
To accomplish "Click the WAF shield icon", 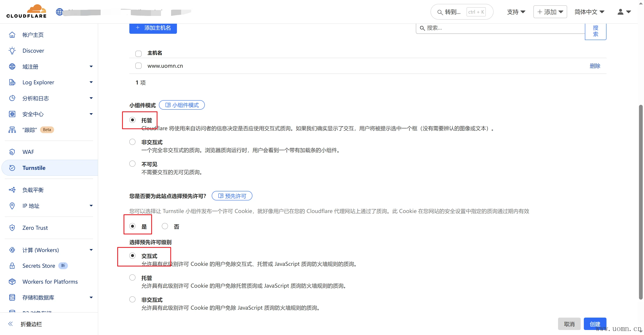I will (x=12, y=152).
